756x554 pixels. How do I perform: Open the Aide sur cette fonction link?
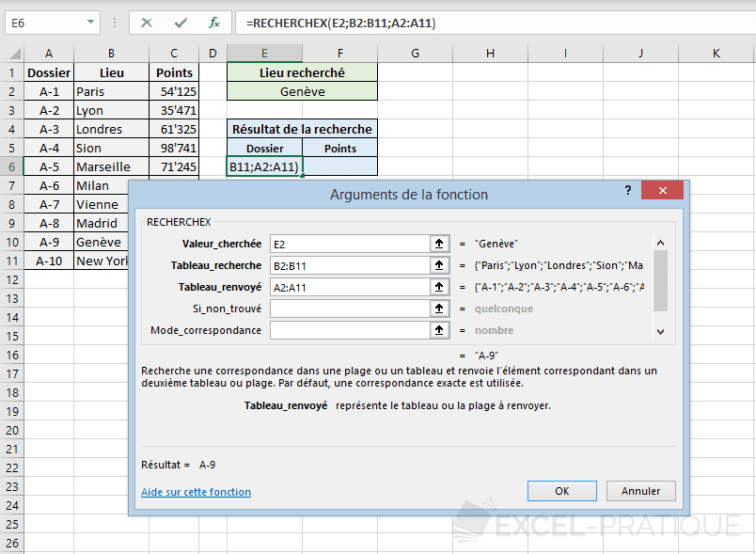[x=196, y=492]
